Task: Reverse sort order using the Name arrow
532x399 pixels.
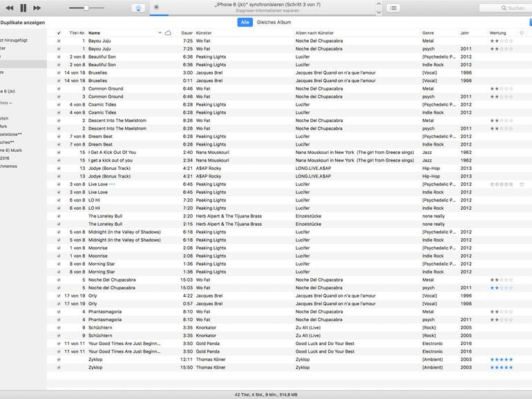Action: point(160,33)
